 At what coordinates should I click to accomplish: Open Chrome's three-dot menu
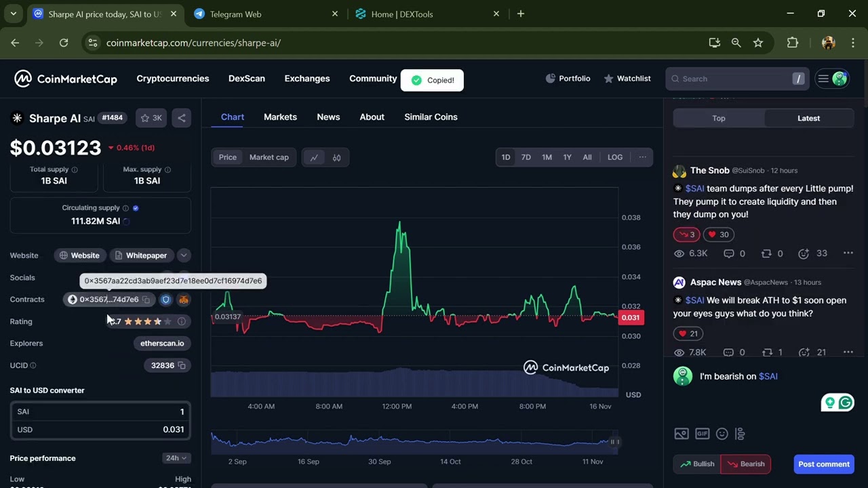[x=852, y=43]
